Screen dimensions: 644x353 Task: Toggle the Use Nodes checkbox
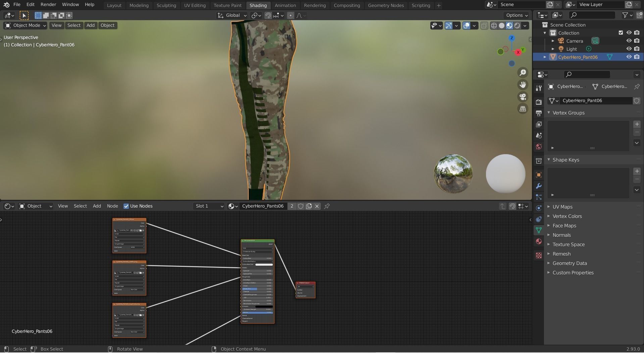(126, 206)
